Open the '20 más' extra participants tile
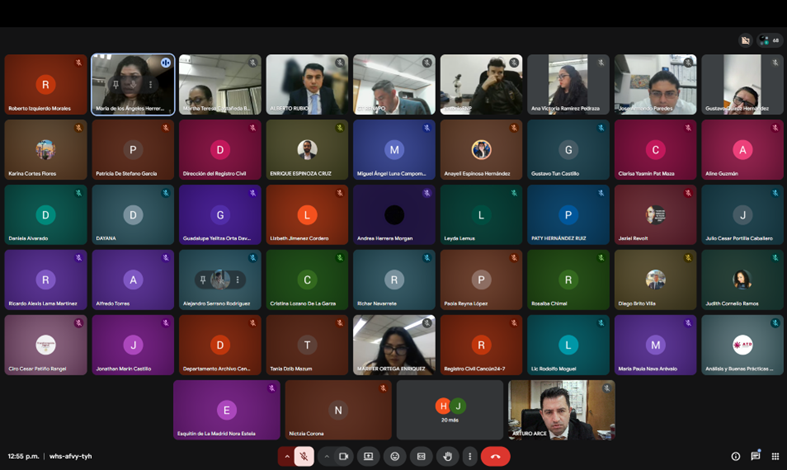 (x=450, y=410)
